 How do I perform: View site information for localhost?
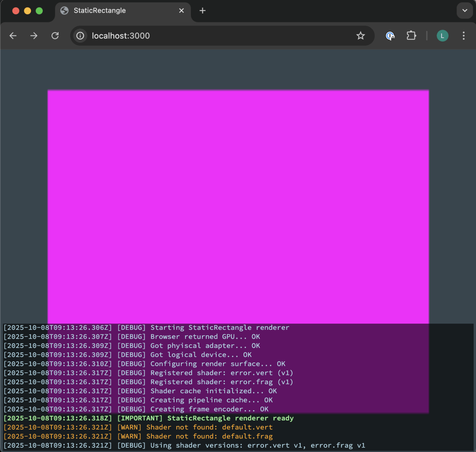pyautogui.click(x=80, y=36)
